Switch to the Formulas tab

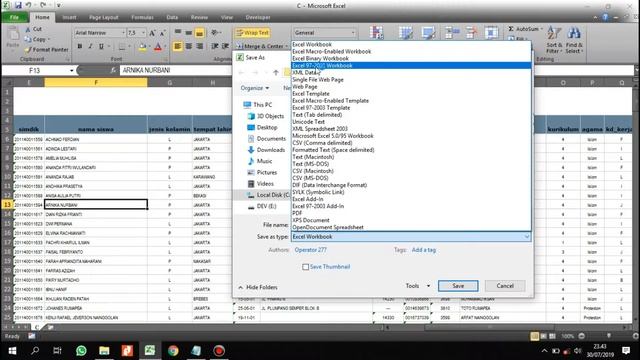142,18
